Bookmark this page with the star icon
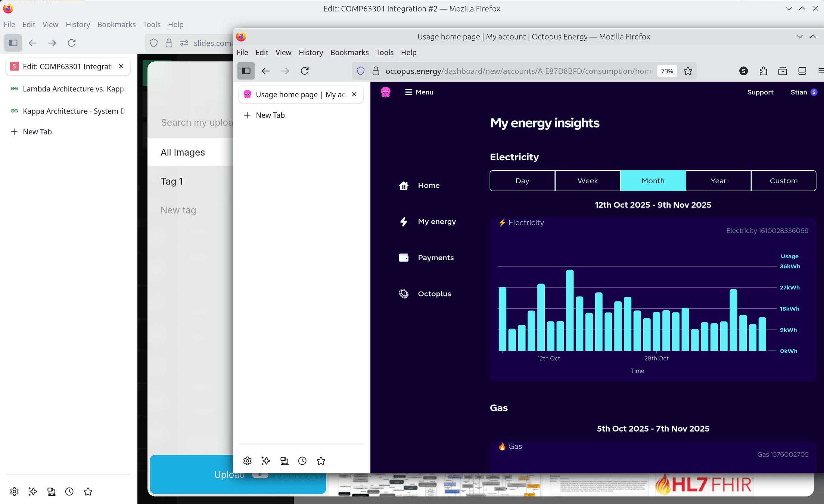Image resolution: width=824 pixels, height=504 pixels. click(688, 71)
